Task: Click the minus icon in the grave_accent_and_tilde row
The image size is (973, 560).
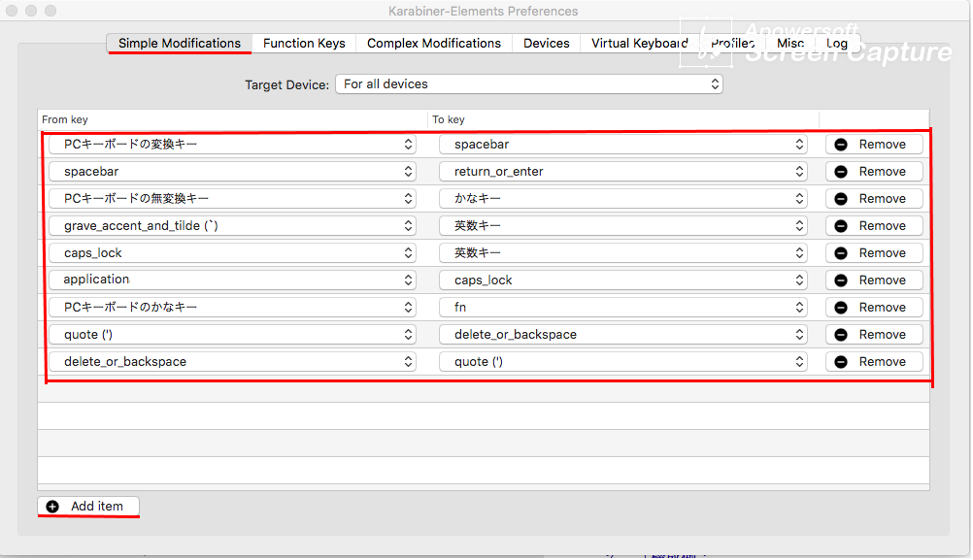Action: (841, 226)
